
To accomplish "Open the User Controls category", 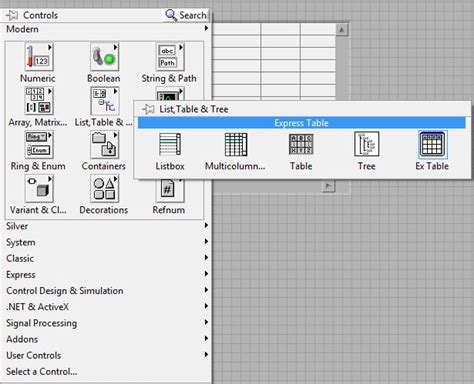I will coord(107,355).
